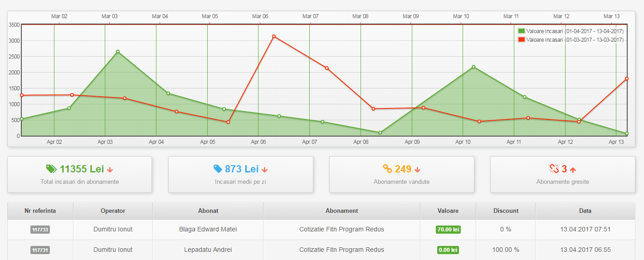
Task: Click the 0.00 lei value badge
Action: coord(448,250)
